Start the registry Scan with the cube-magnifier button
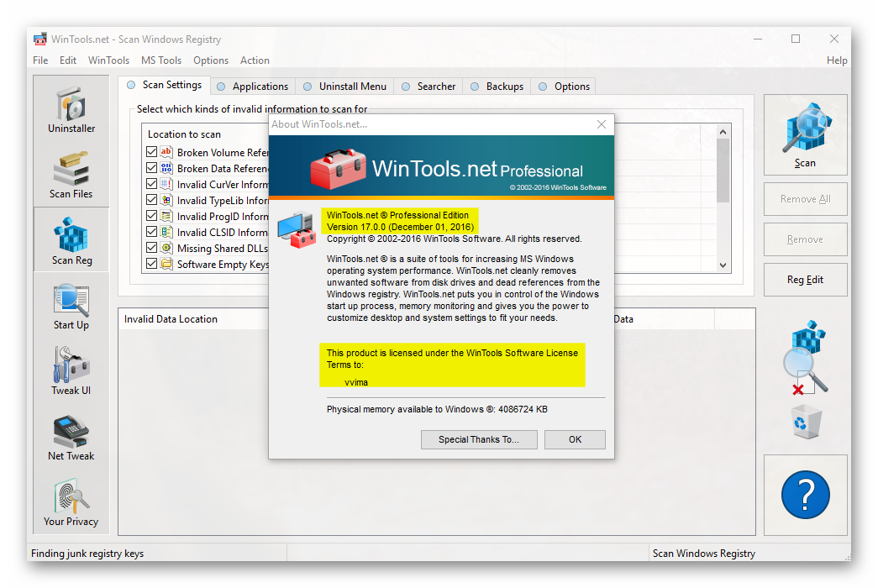This screenshot has height=588, width=878. tap(805, 135)
